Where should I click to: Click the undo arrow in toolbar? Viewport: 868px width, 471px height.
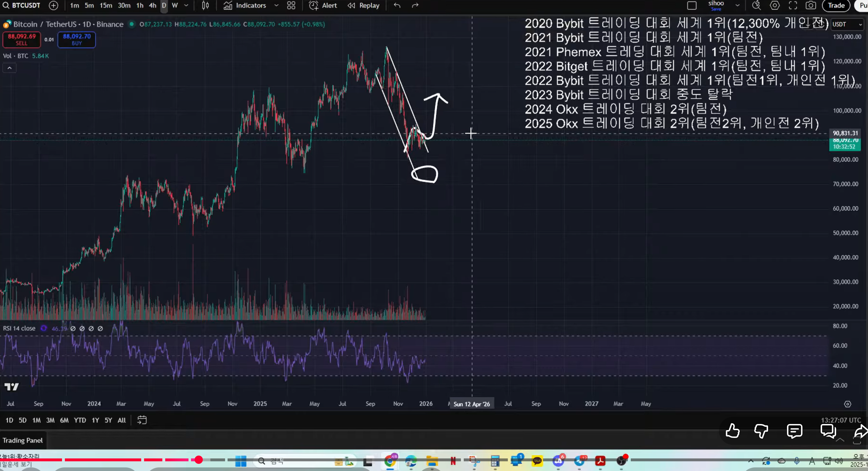pyautogui.click(x=397, y=5)
